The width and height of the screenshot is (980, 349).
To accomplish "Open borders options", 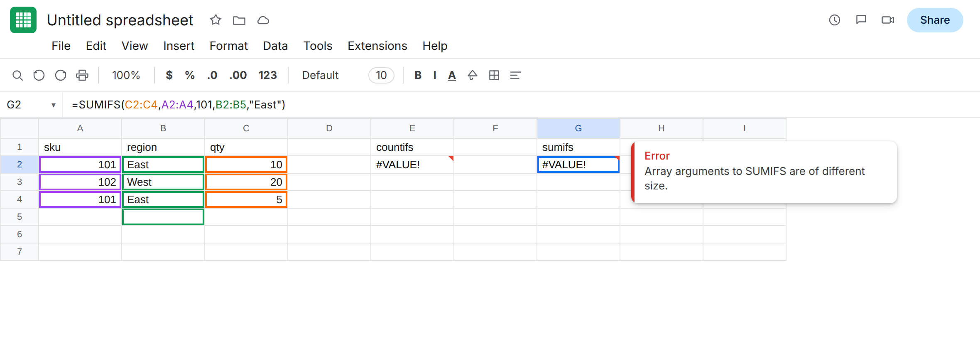I will point(494,75).
